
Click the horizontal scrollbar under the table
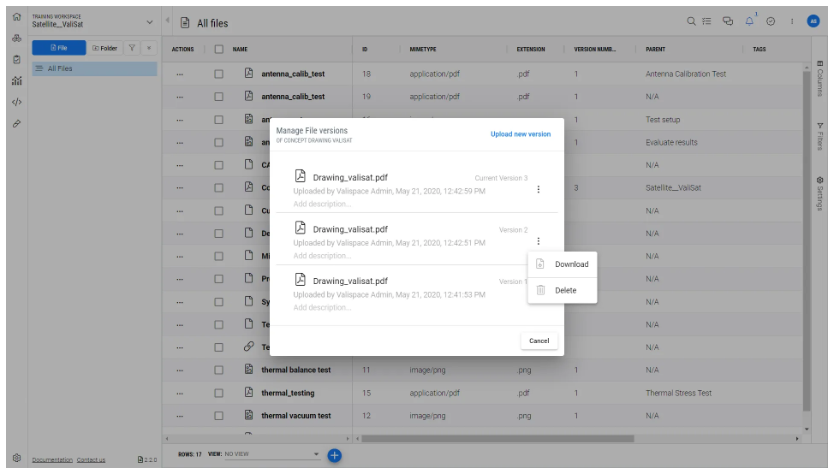tap(500, 438)
